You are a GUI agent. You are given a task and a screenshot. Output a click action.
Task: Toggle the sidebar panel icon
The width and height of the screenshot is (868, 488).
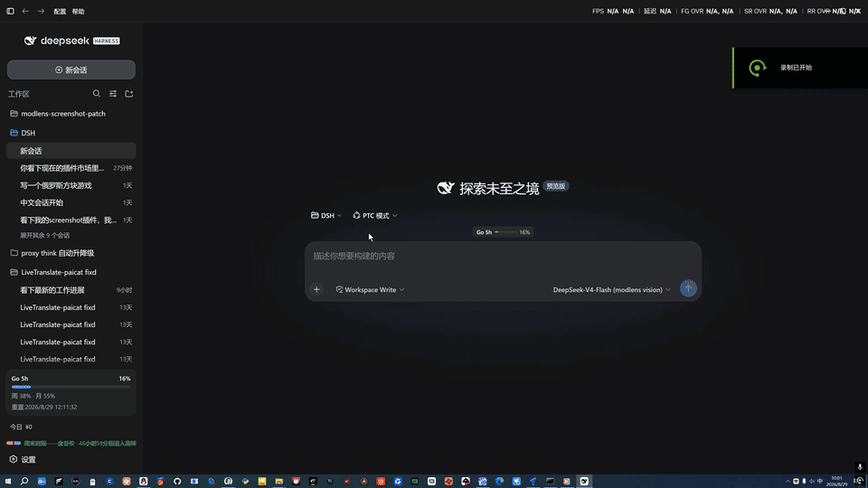click(x=10, y=11)
